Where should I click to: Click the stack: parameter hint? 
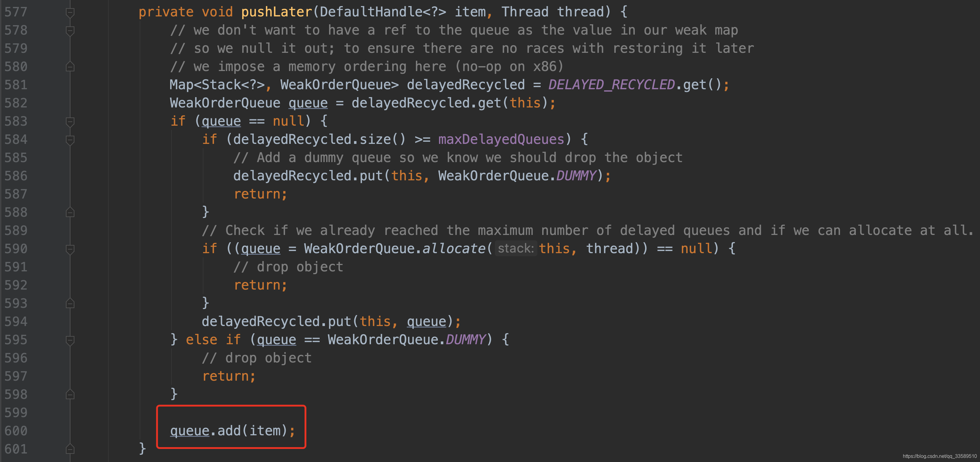(516, 249)
